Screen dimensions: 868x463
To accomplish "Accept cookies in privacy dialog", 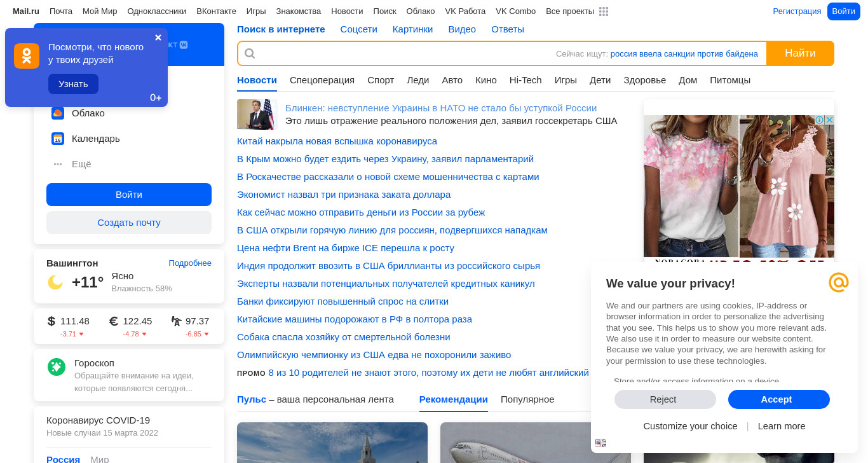I will (779, 399).
